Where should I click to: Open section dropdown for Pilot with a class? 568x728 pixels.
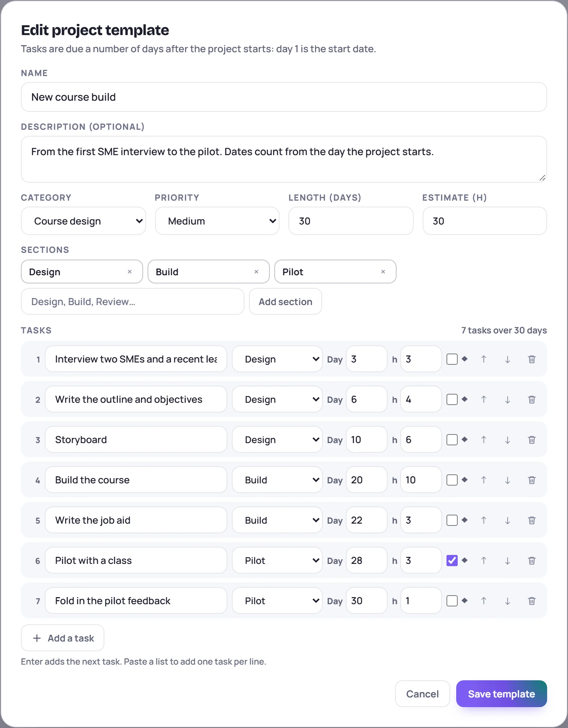(277, 561)
